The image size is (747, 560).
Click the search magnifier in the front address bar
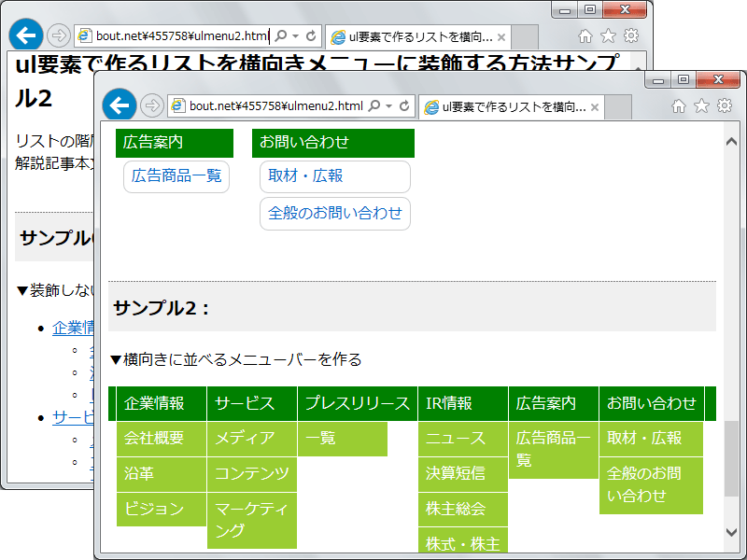coord(374,106)
